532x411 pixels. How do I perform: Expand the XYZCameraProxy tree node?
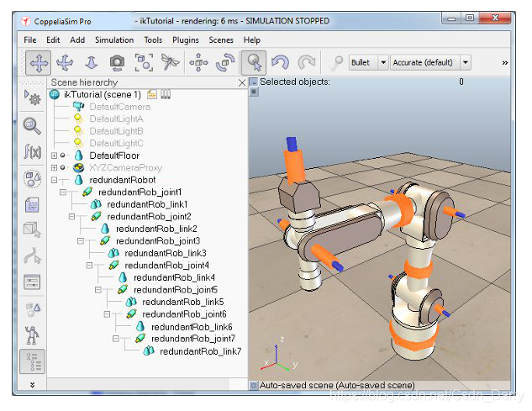coord(54,167)
